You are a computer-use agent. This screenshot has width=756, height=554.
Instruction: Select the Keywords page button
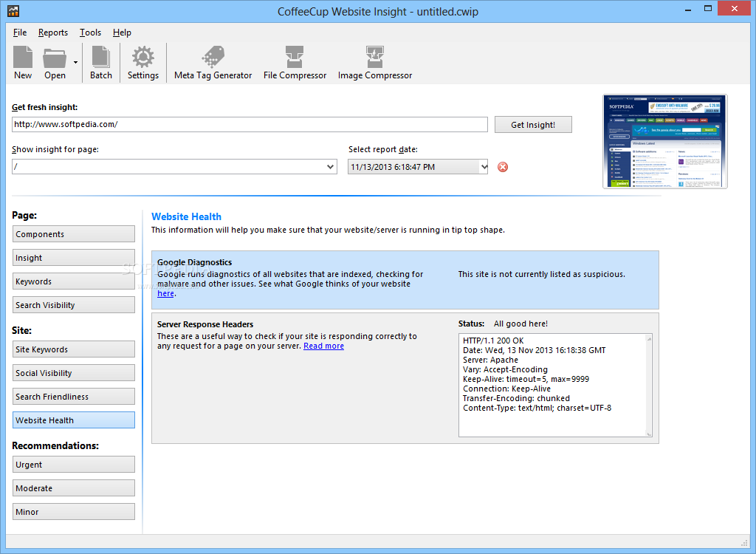tap(74, 281)
